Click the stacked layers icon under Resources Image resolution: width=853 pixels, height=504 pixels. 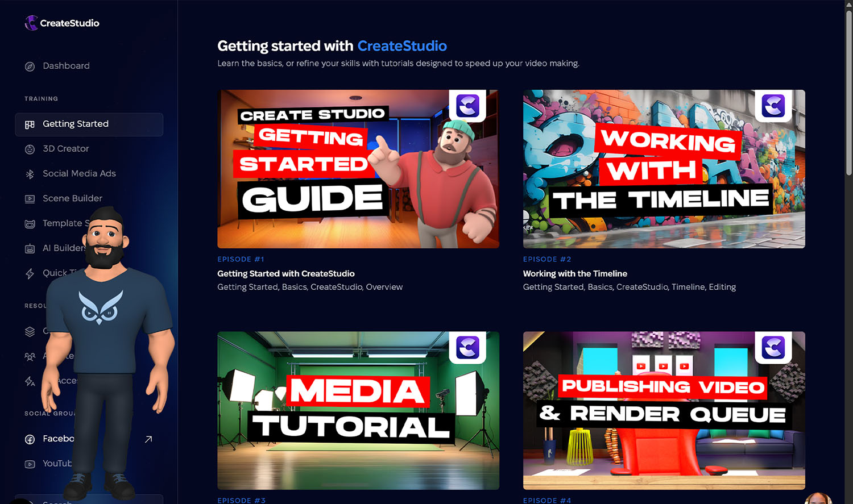tap(30, 331)
